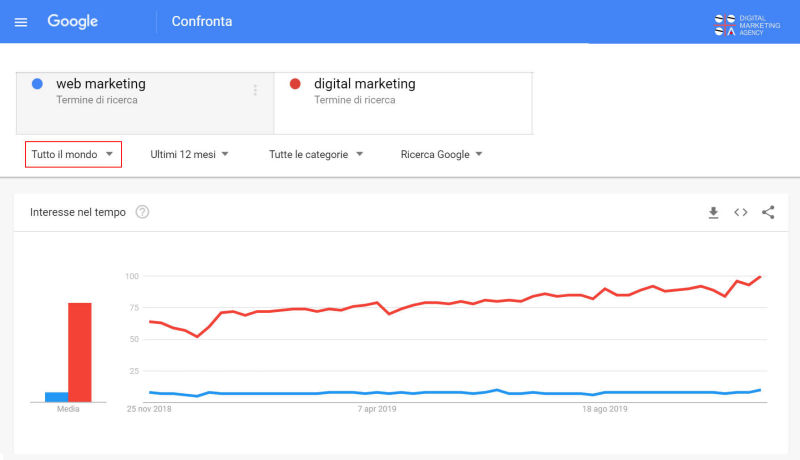The height and width of the screenshot is (460, 800).
Task: Edit the web marketing search term
Action: point(101,84)
